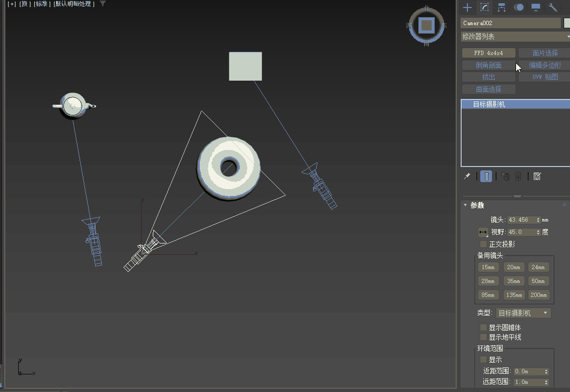Select the 20mm stock lens
This screenshot has height=392, width=570.
(514, 268)
